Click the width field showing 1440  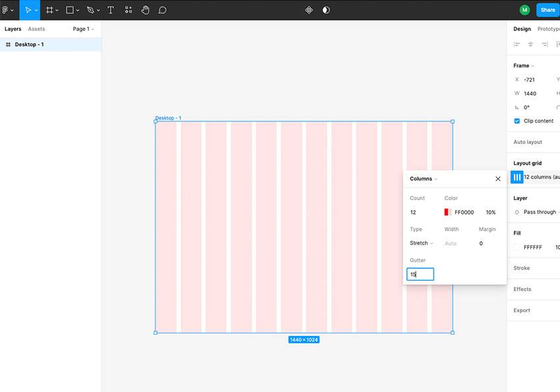pos(530,94)
